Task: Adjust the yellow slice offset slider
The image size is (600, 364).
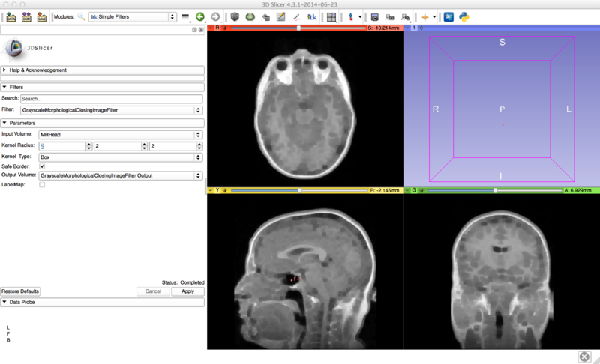Action: pyautogui.click(x=300, y=190)
